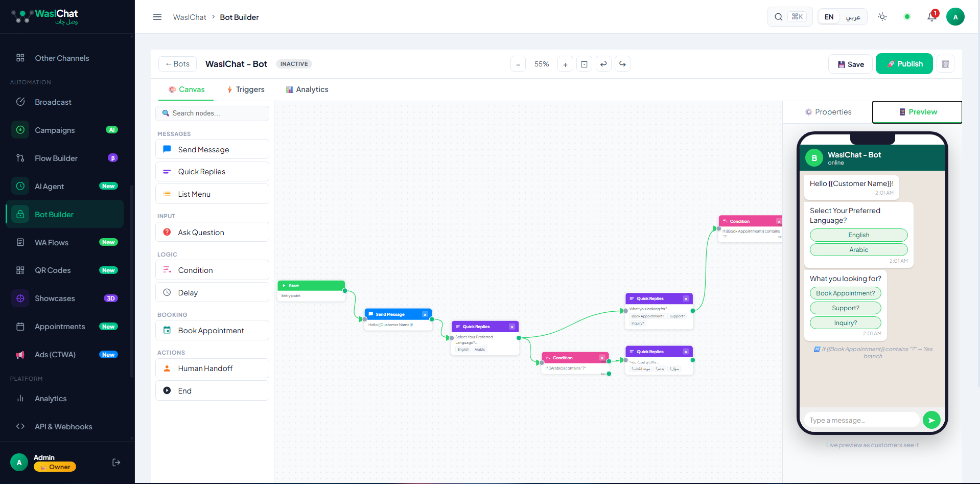Redo the last canvas action
Screen dimensions: 980x484
pos(622,64)
